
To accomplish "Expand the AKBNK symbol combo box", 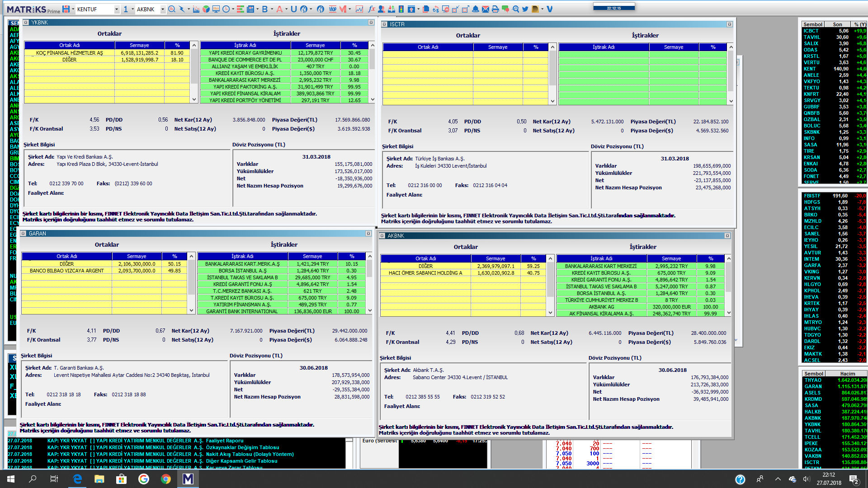I will pyautogui.click(x=163, y=9).
